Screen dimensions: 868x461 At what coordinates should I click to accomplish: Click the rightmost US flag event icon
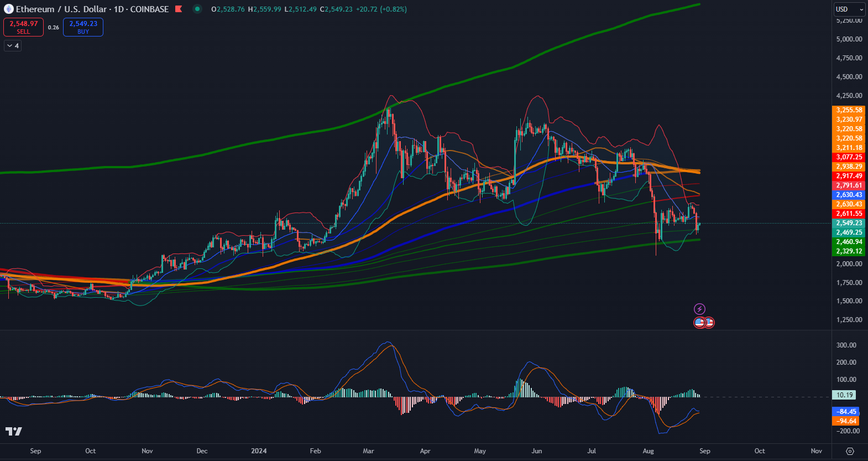(x=709, y=322)
